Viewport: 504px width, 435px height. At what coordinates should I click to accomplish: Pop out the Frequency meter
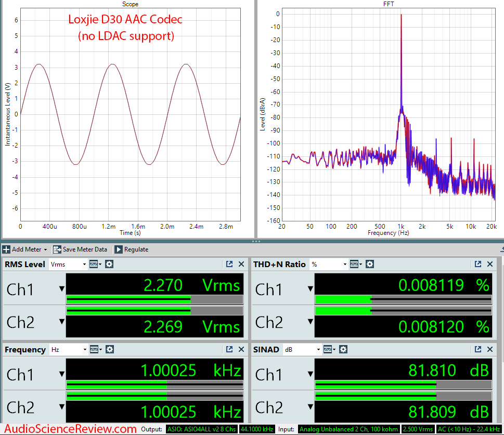(229, 349)
